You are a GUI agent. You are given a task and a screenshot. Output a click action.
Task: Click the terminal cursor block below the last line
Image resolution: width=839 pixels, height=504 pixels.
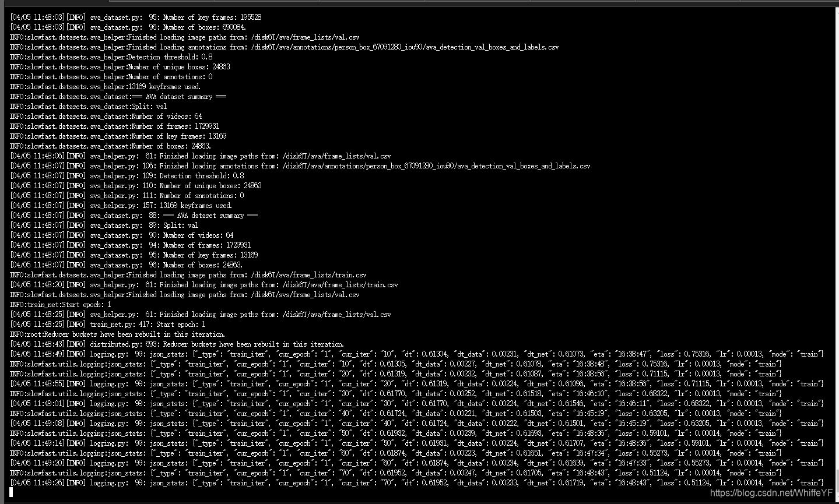pyautogui.click(x=12, y=492)
